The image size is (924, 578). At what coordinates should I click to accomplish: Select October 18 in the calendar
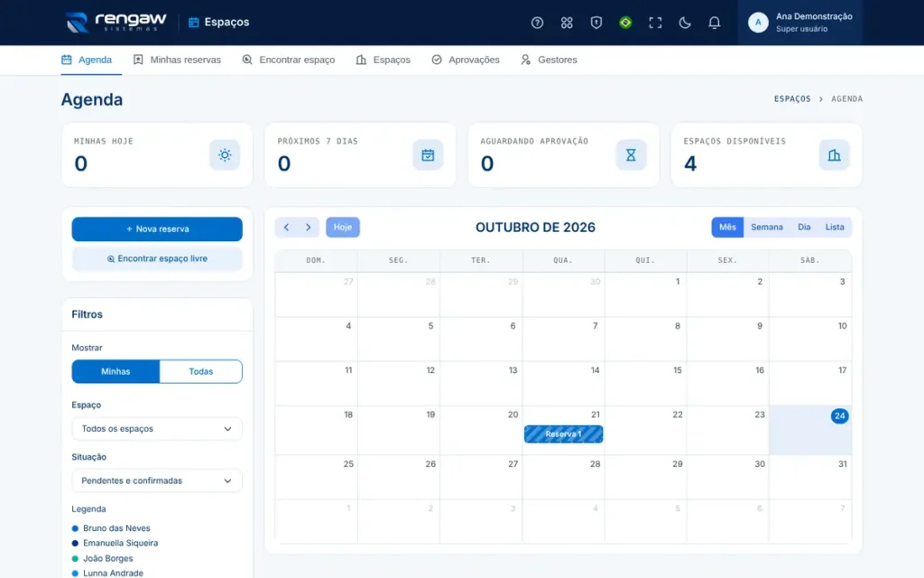tap(317, 430)
